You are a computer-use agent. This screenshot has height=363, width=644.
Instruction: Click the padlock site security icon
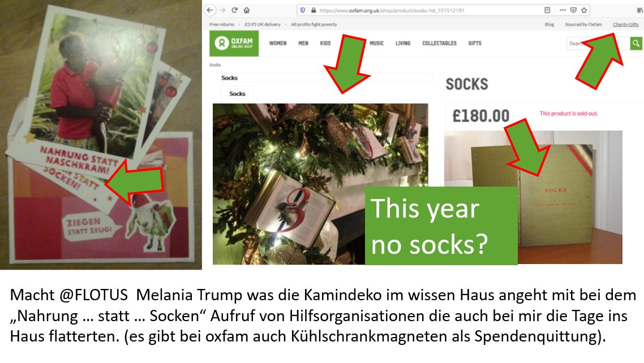314,10
